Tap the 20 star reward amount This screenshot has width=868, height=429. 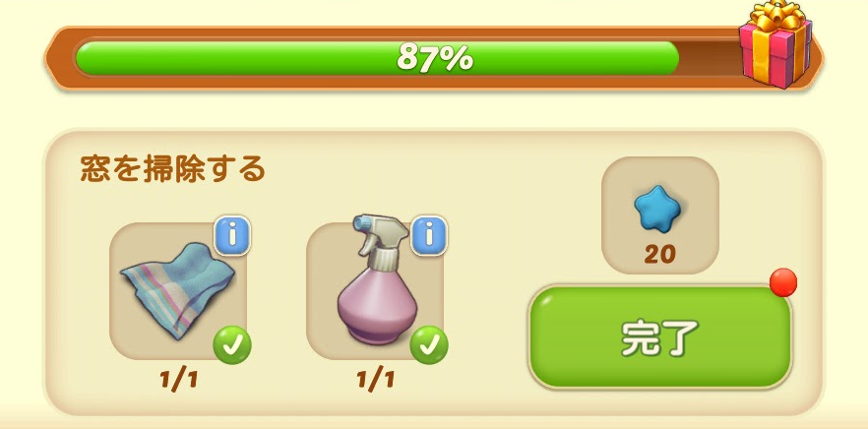[659, 255]
